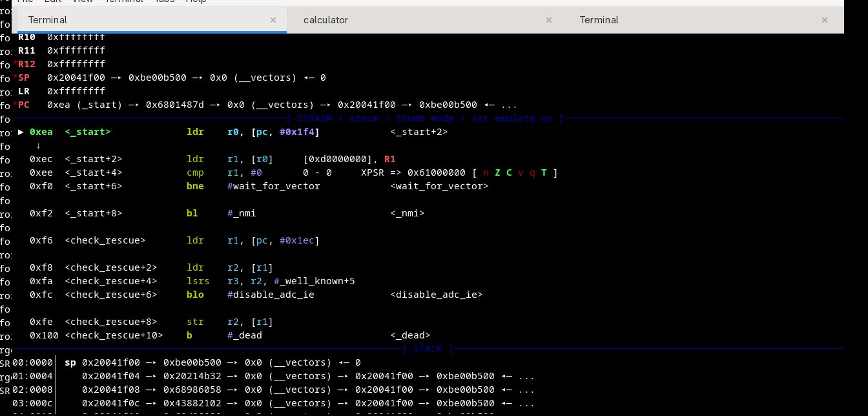Close the calculator tab
Viewport: 868px width, 416px height.
click(x=549, y=20)
